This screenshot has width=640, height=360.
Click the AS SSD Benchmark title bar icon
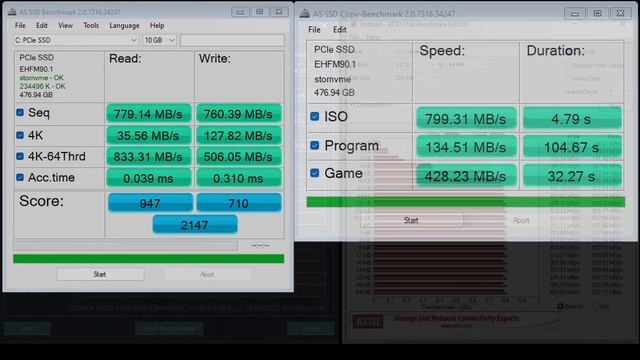coord(12,12)
